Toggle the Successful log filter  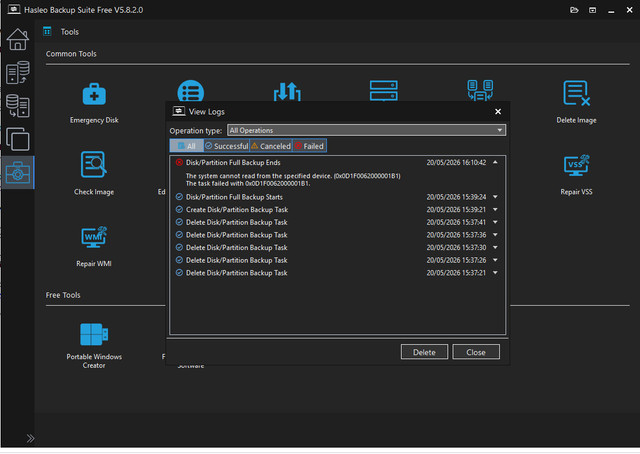click(227, 146)
